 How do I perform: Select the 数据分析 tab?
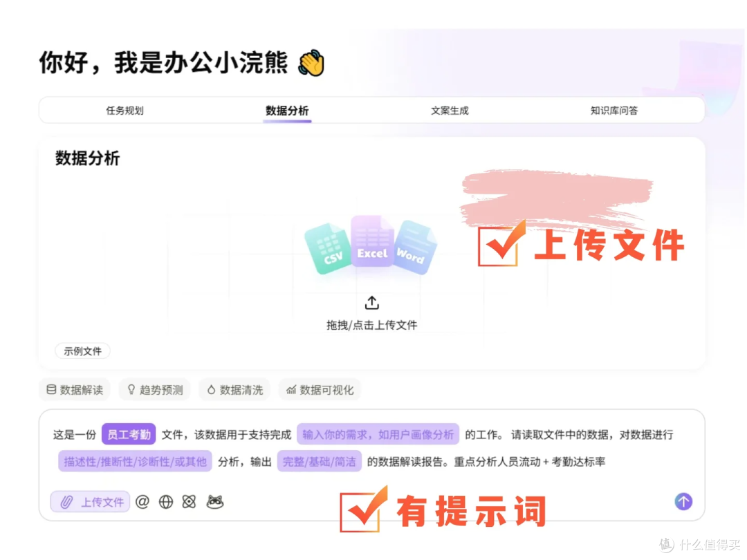(287, 111)
